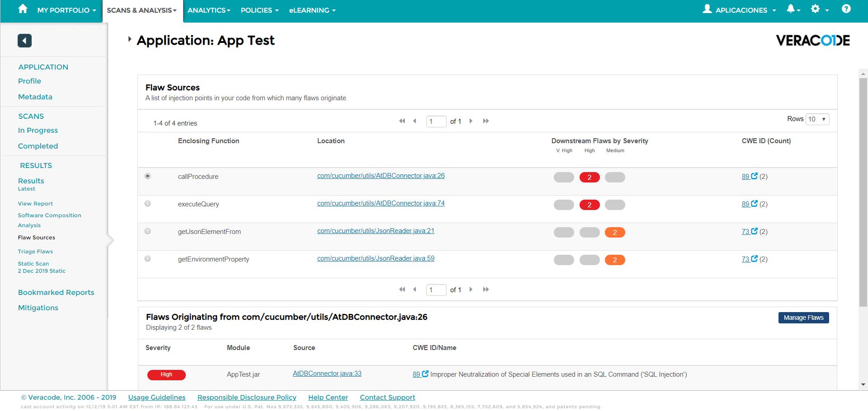Click the Veracode logo
868x411 pixels.
coord(813,41)
